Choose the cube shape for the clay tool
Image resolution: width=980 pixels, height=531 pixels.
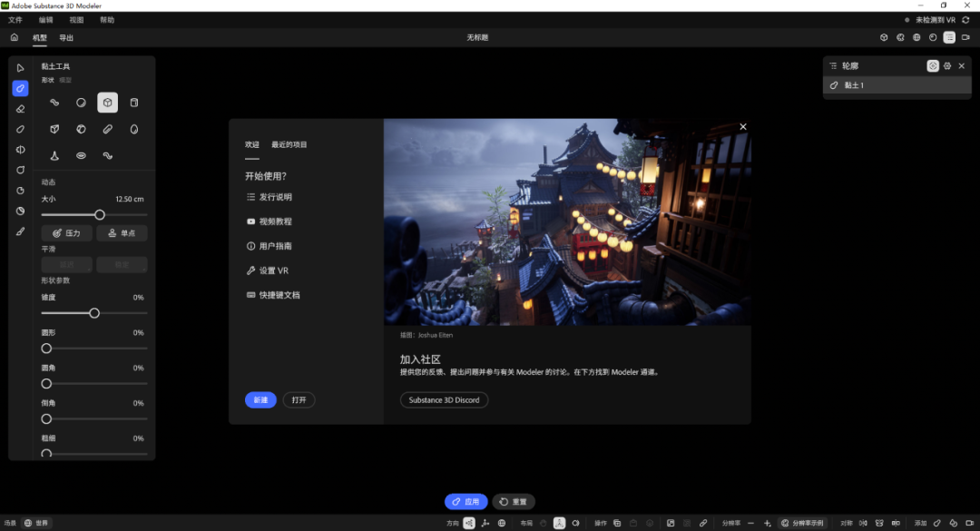108,103
